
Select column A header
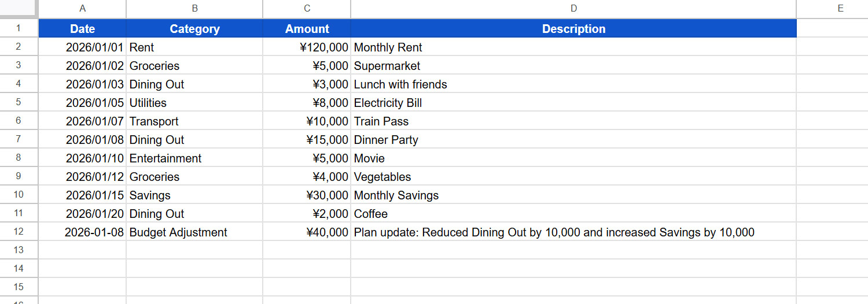click(82, 8)
